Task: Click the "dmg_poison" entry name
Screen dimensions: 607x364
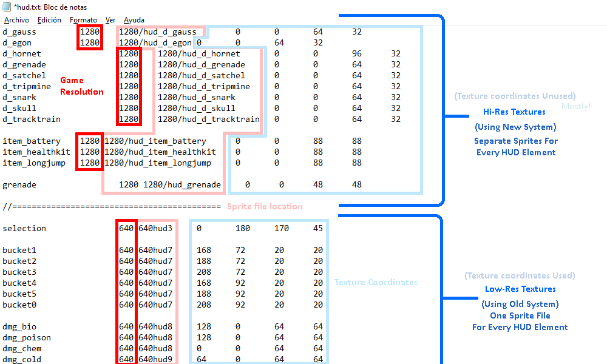Action: pos(27,338)
